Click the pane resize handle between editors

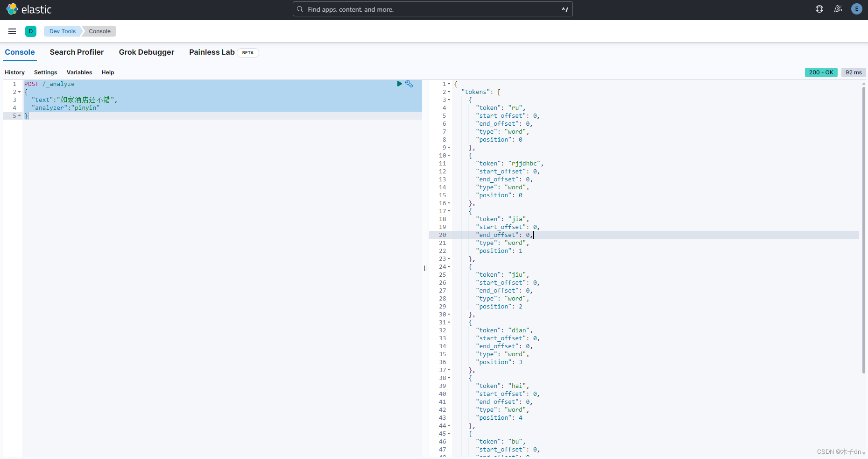[425, 268]
